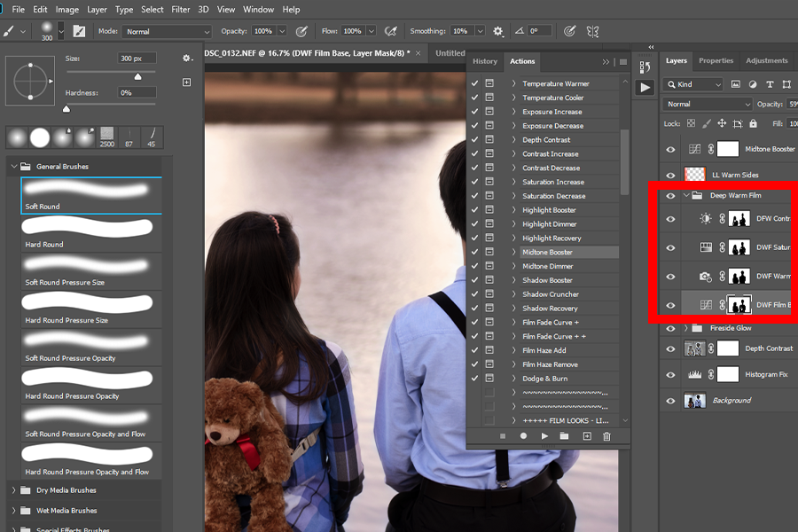
Task: Open brush settings gear icon in brush panel
Action: coord(187,59)
